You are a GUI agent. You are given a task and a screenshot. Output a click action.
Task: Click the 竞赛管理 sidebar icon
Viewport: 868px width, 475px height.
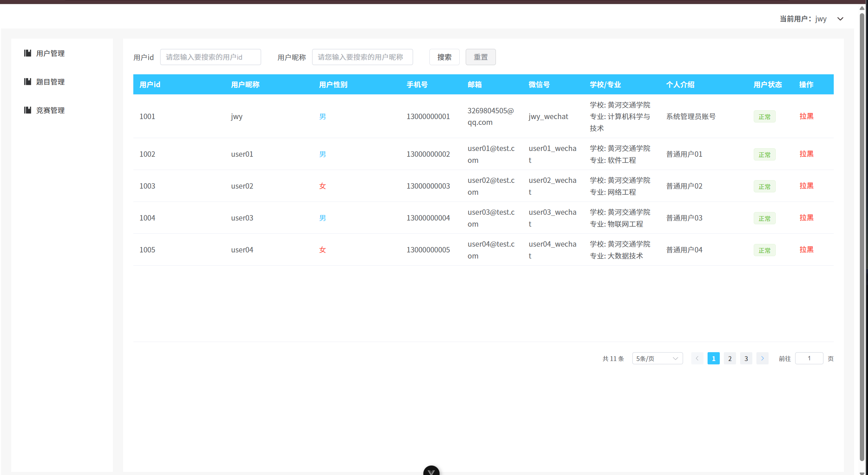[27, 110]
